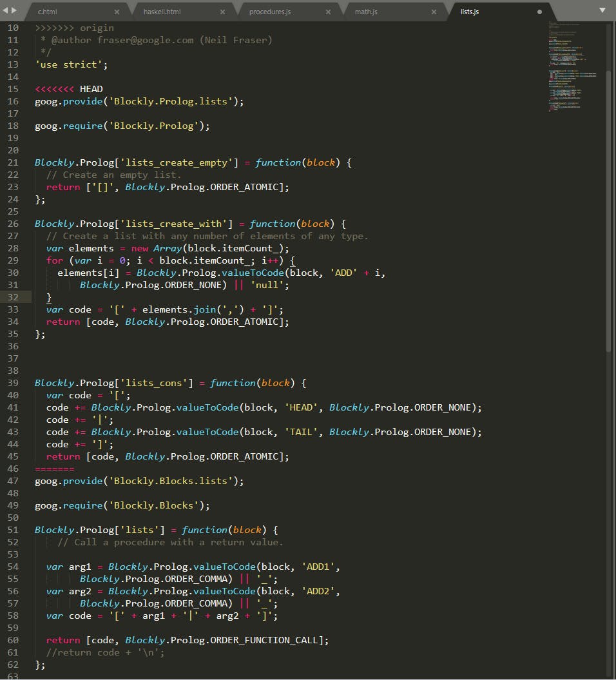Click the closing brace on line 32

coord(48,297)
